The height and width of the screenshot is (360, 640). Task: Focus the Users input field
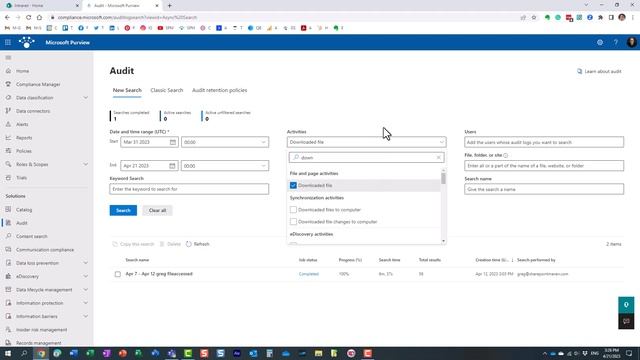(x=544, y=142)
